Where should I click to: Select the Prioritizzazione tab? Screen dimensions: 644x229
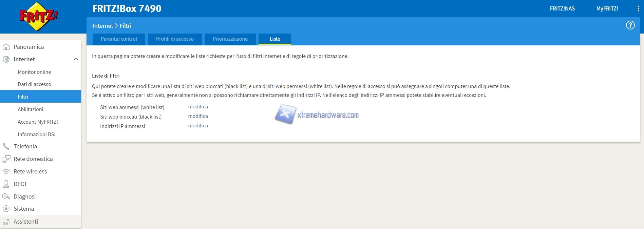point(230,39)
